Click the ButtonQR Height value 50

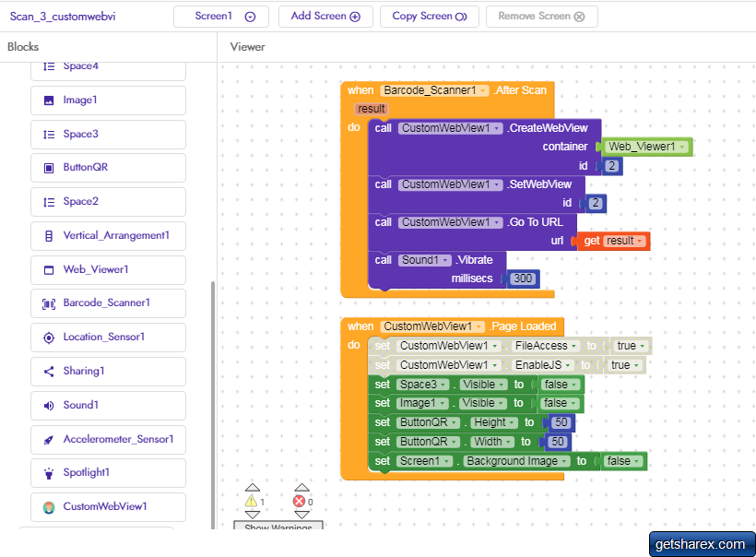561,422
